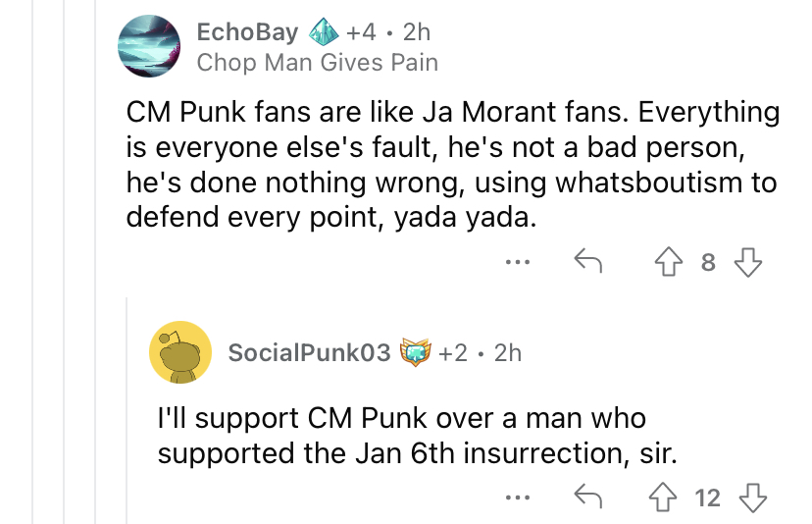Open SocialPunk03's user profile
Image resolution: width=812 pixels, height=524 pixels.
point(309,352)
